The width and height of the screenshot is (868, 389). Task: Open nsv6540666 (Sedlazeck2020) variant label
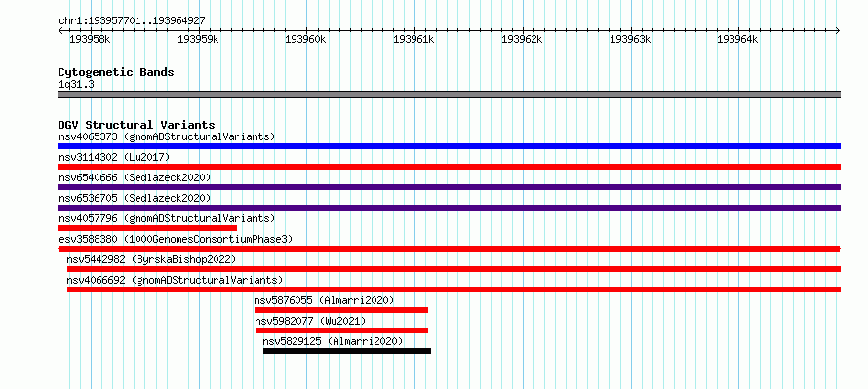(x=135, y=177)
